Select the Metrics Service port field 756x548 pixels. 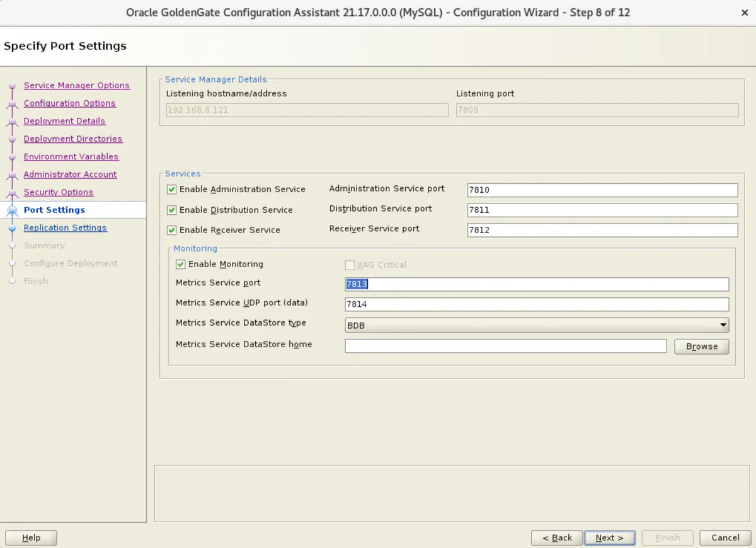tap(536, 283)
